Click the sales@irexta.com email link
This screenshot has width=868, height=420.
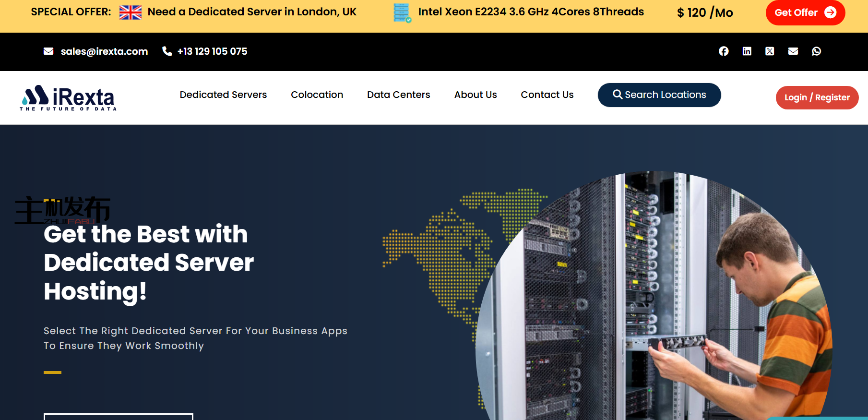tap(104, 51)
